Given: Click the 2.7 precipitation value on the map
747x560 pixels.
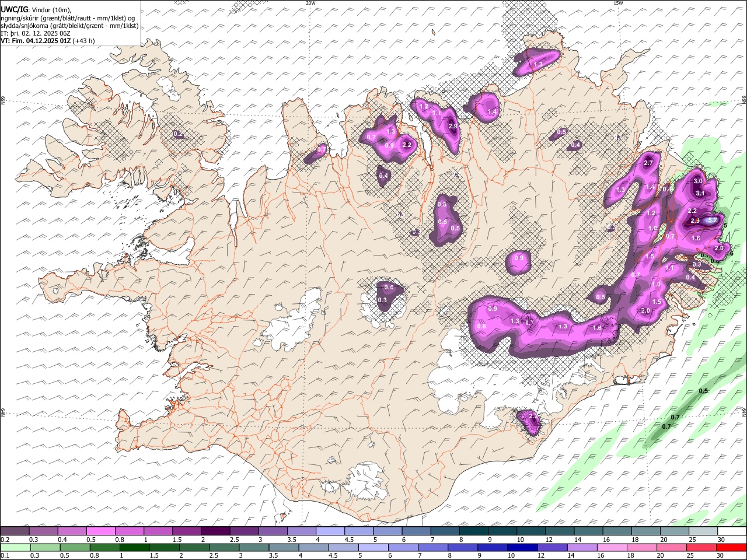Looking at the screenshot, I should tap(648, 163).
